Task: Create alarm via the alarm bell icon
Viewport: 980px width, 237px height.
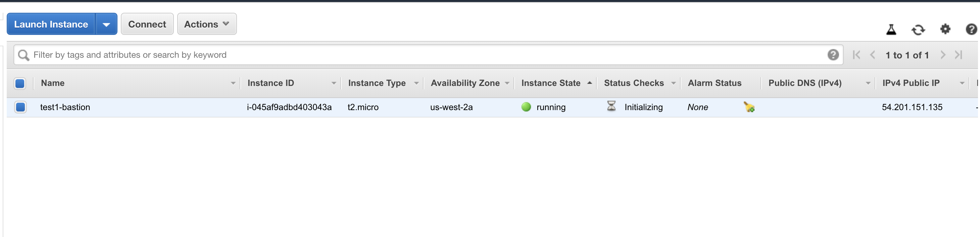Action: [749, 107]
